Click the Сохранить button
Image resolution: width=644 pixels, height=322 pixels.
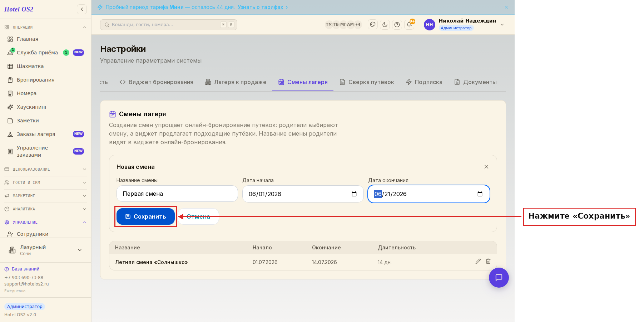[x=145, y=216]
